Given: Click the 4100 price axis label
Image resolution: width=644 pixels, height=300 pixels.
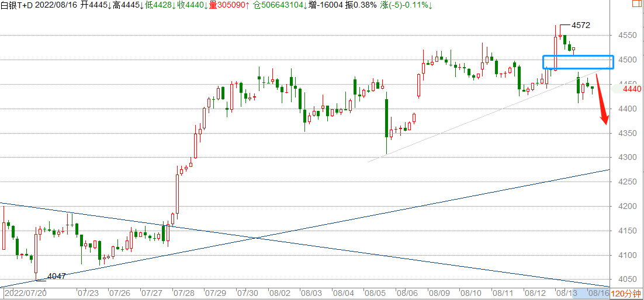Looking at the screenshot, I should coord(626,255).
